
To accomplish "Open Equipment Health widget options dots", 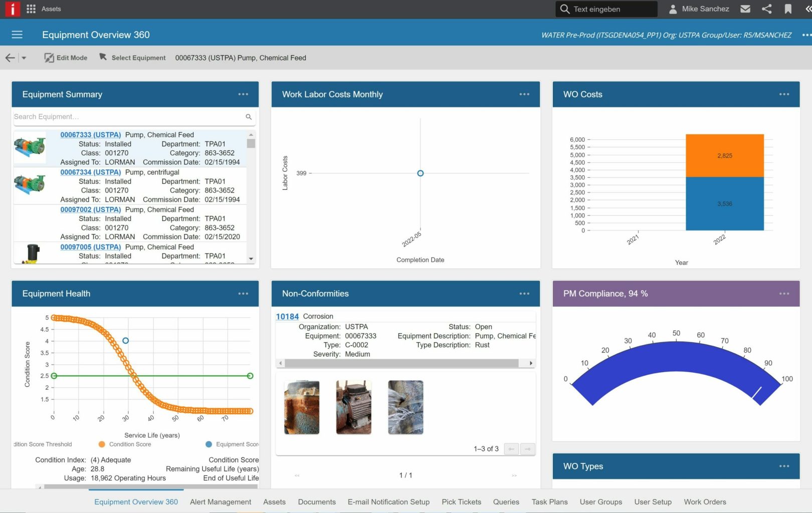I will point(243,294).
